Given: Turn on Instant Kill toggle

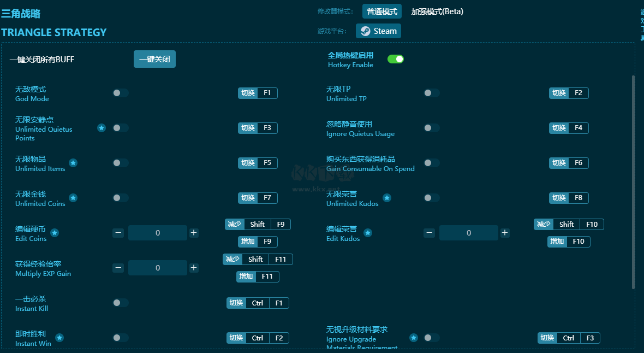Looking at the screenshot, I should 121,303.
